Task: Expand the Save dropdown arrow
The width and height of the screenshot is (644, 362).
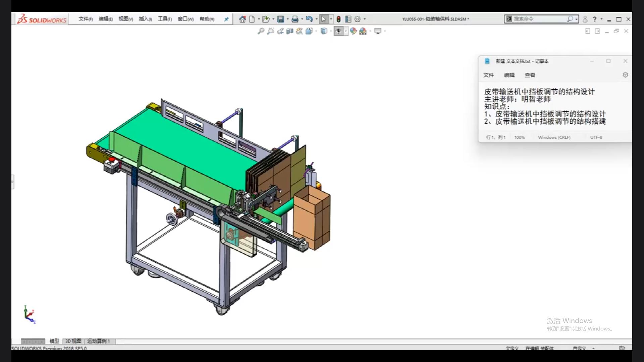Action: coord(287,19)
